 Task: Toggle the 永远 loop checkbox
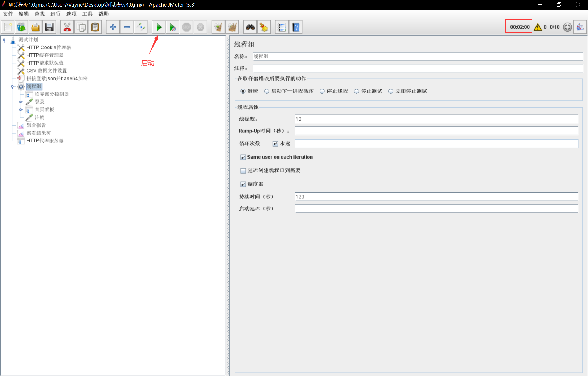click(275, 144)
